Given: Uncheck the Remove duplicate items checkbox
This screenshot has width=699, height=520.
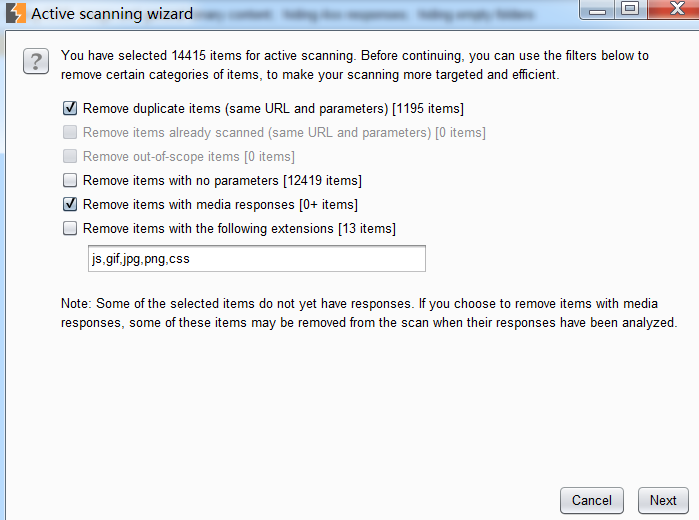Looking at the screenshot, I should pyautogui.click(x=70, y=108).
